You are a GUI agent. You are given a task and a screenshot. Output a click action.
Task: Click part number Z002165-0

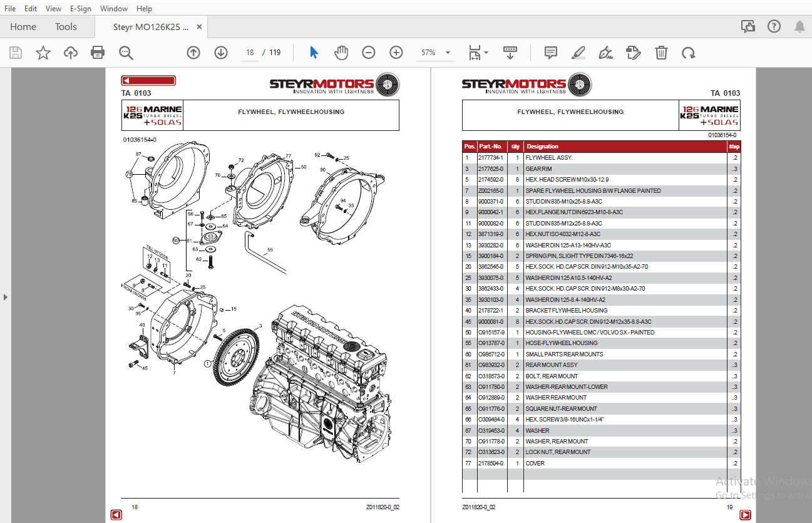tap(491, 191)
